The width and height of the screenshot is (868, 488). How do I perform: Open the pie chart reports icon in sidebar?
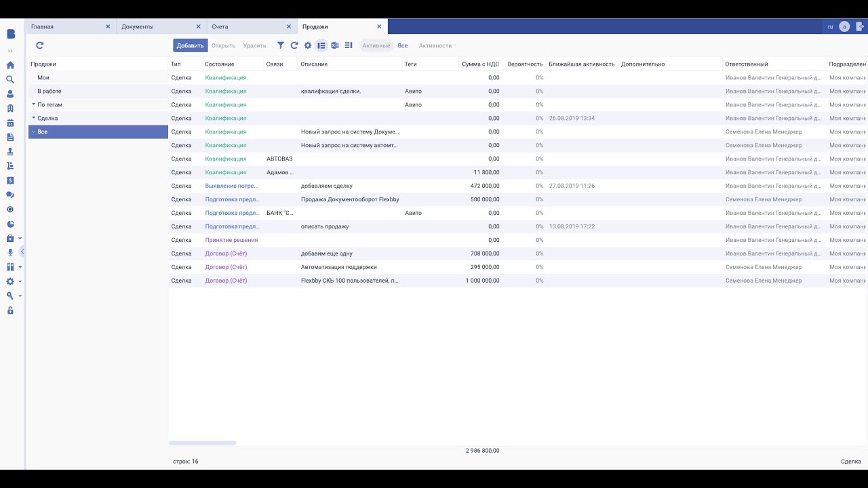10,224
